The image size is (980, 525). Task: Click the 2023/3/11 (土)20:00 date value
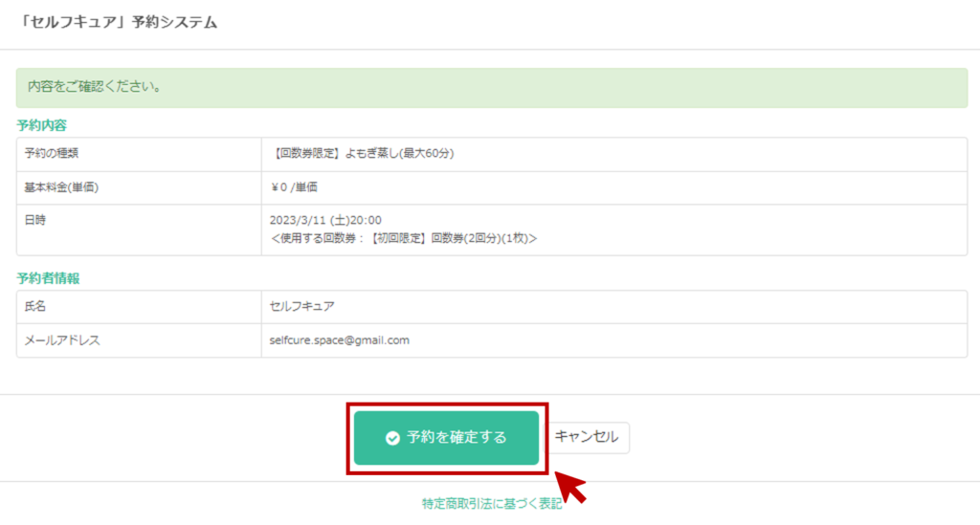click(325, 220)
